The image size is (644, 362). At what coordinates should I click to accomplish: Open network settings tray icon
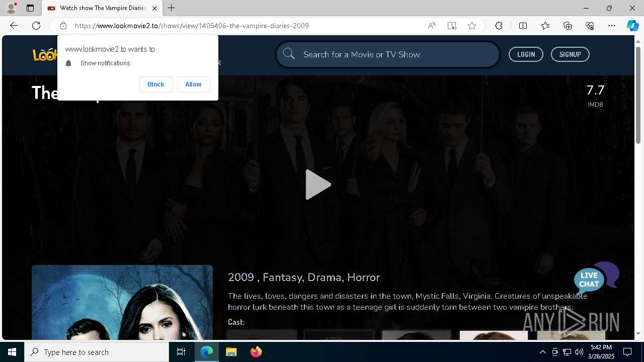(567, 352)
